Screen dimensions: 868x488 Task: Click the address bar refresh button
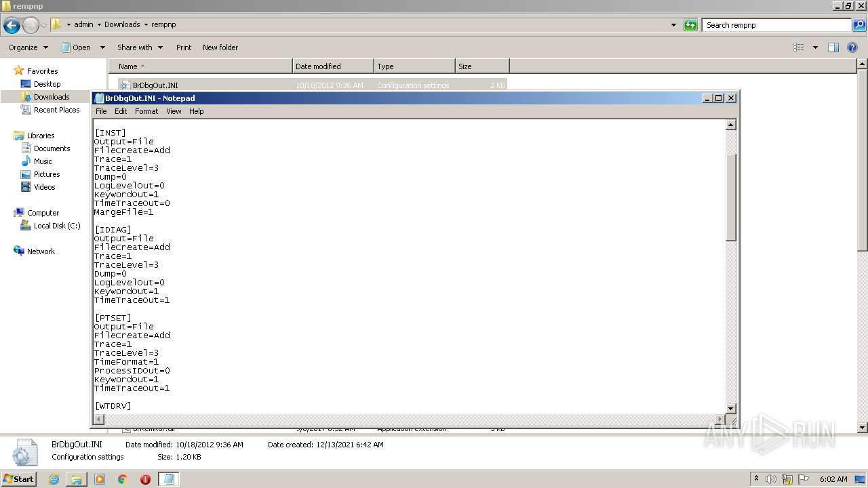tap(690, 25)
